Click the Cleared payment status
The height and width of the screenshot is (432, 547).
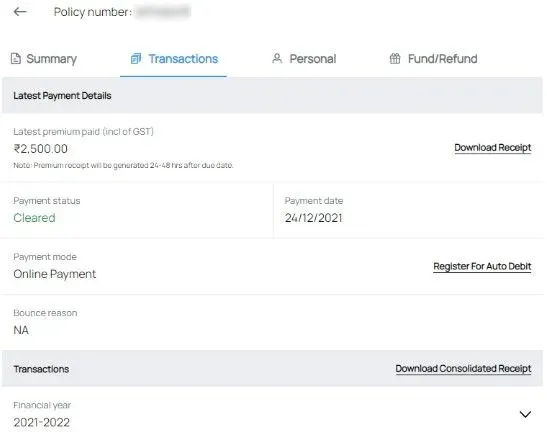click(35, 218)
